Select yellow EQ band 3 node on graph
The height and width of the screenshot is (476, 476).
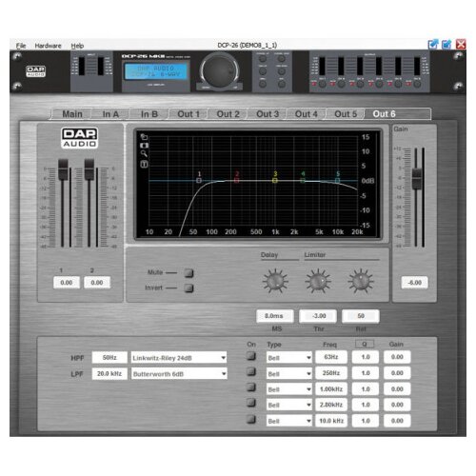(275, 180)
